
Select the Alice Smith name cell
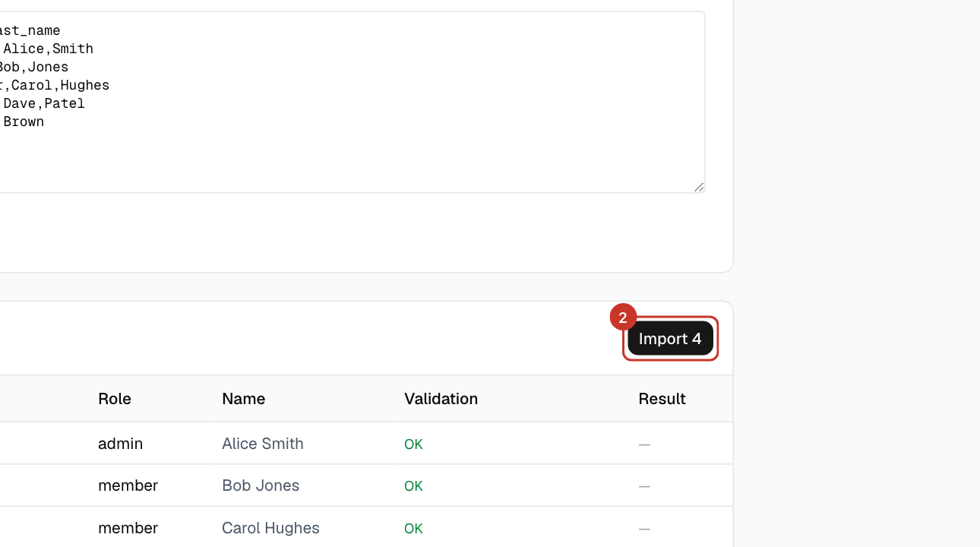point(263,444)
